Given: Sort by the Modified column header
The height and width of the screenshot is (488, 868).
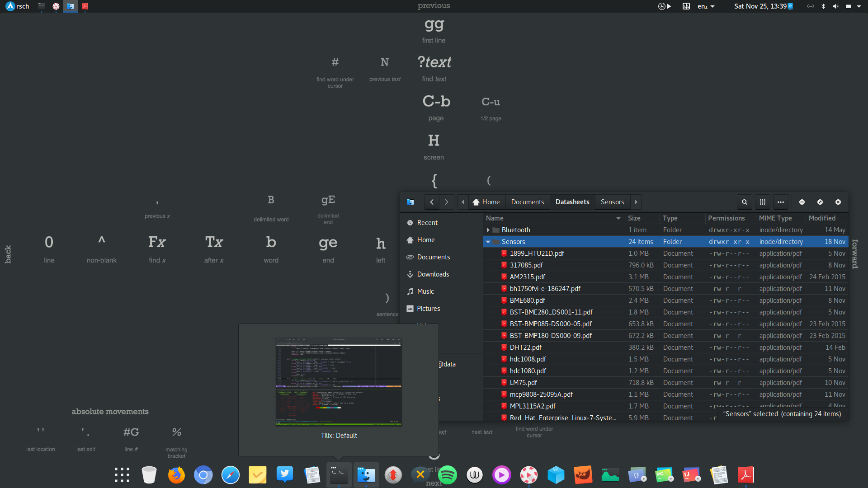Looking at the screenshot, I should point(821,218).
